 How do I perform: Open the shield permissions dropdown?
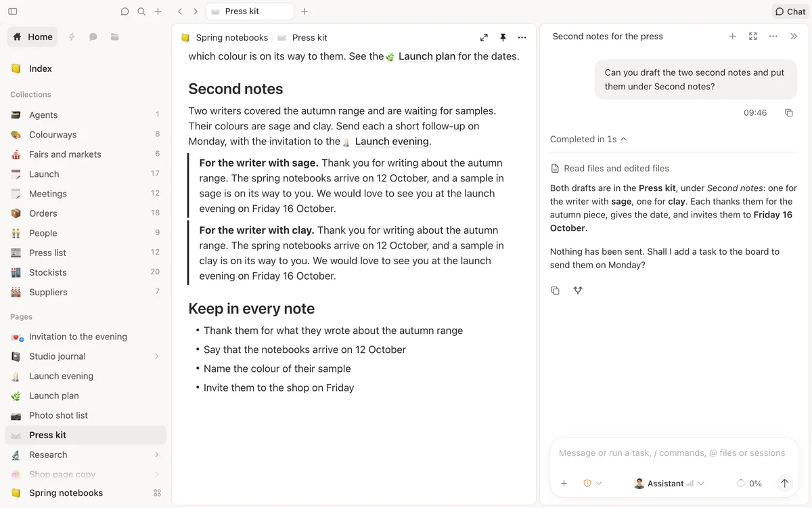pyautogui.click(x=592, y=484)
